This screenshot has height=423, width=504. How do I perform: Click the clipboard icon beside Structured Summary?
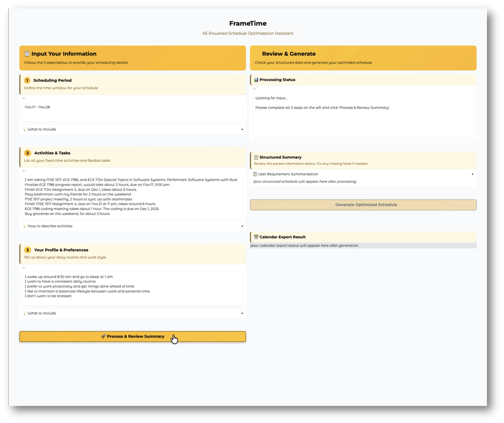tap(256, 157)
